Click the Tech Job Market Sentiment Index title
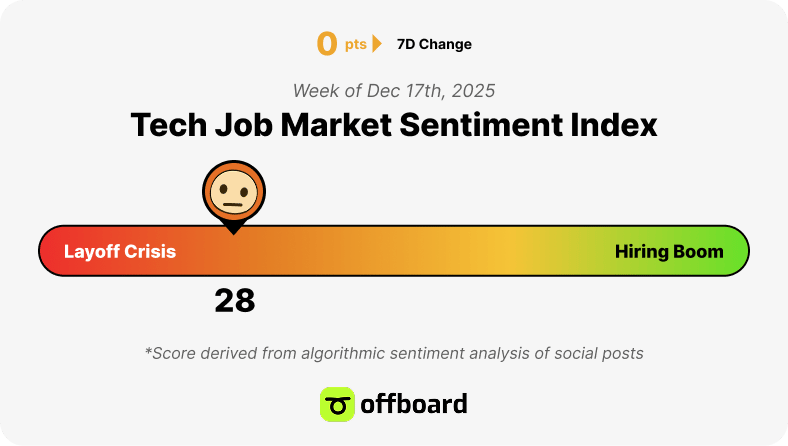Screen dimensions: 788x446 394,125
